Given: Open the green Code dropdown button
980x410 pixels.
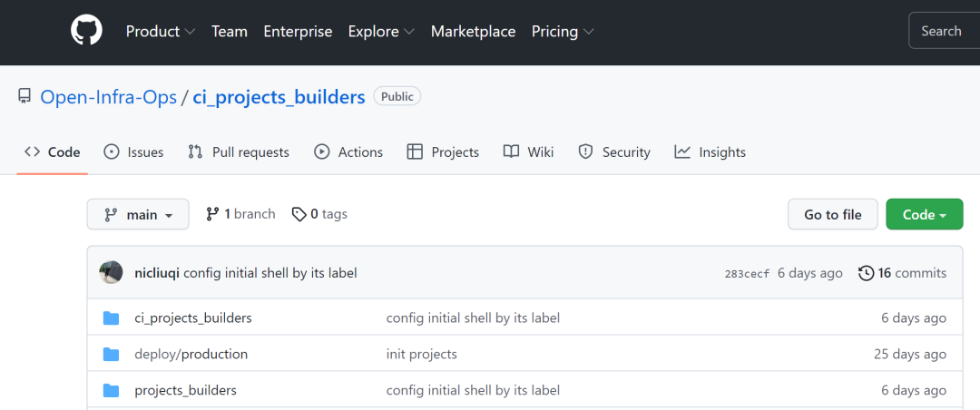Looking at the screenshot, I should (x=924, y=215).
